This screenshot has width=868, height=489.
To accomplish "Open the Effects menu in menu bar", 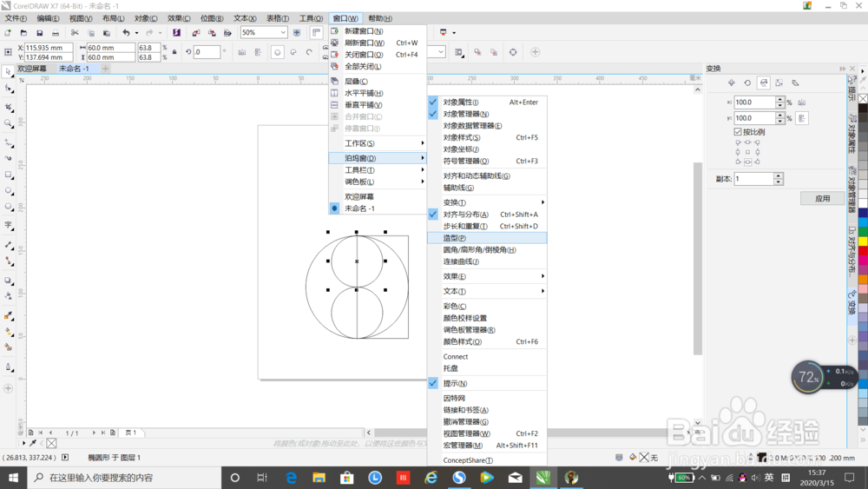I will click(179, 18).
